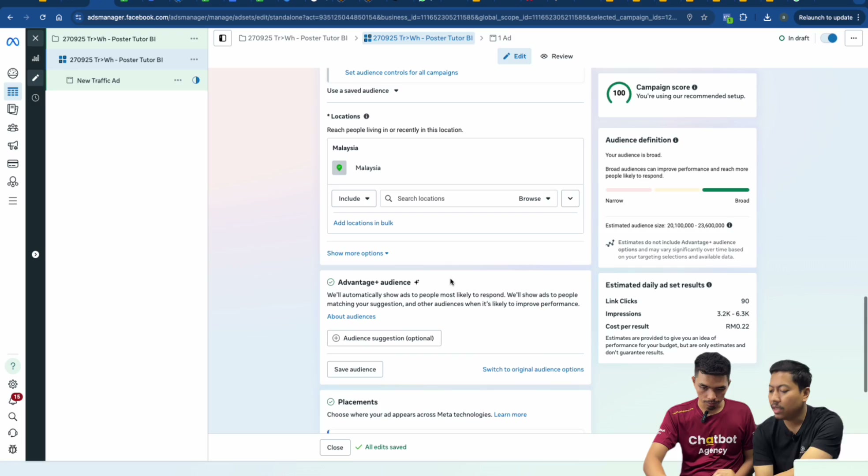Open the account overview gauge icon

tap(13, 73)
